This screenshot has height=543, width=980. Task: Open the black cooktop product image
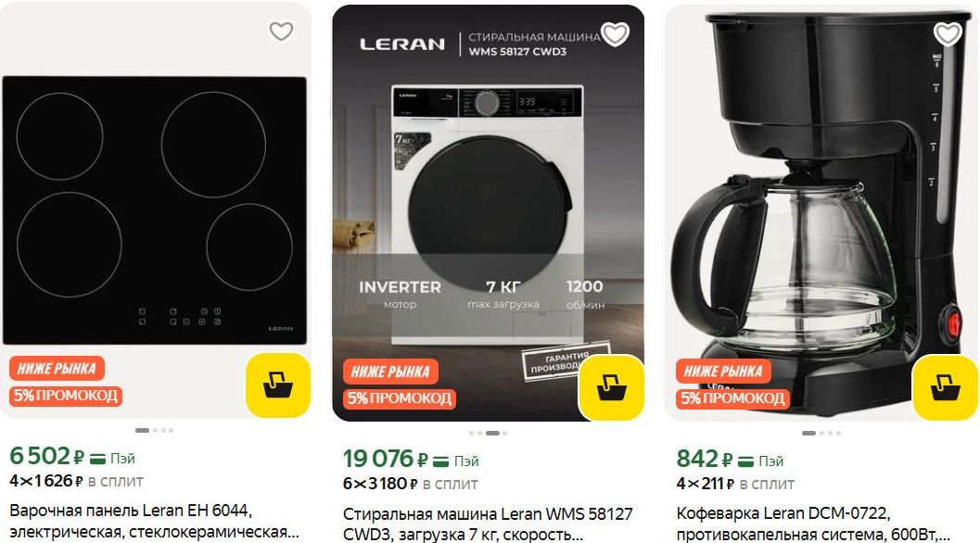pos(155,210)
